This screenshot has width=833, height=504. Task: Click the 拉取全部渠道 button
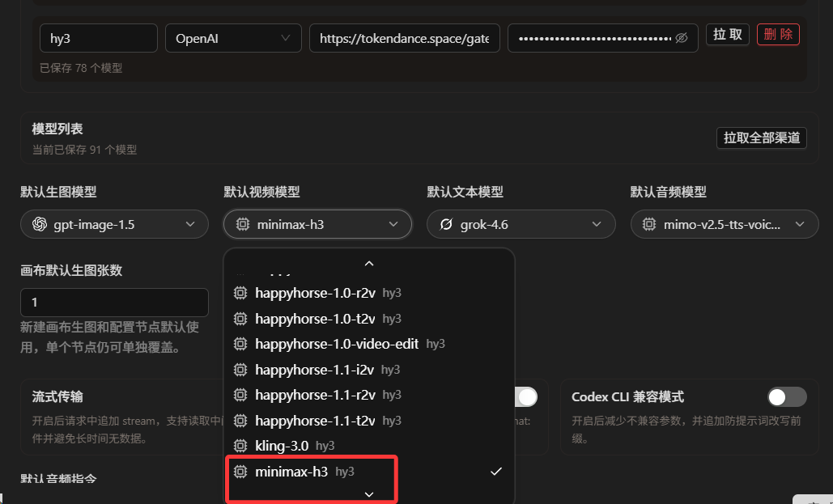click(761, 138)
